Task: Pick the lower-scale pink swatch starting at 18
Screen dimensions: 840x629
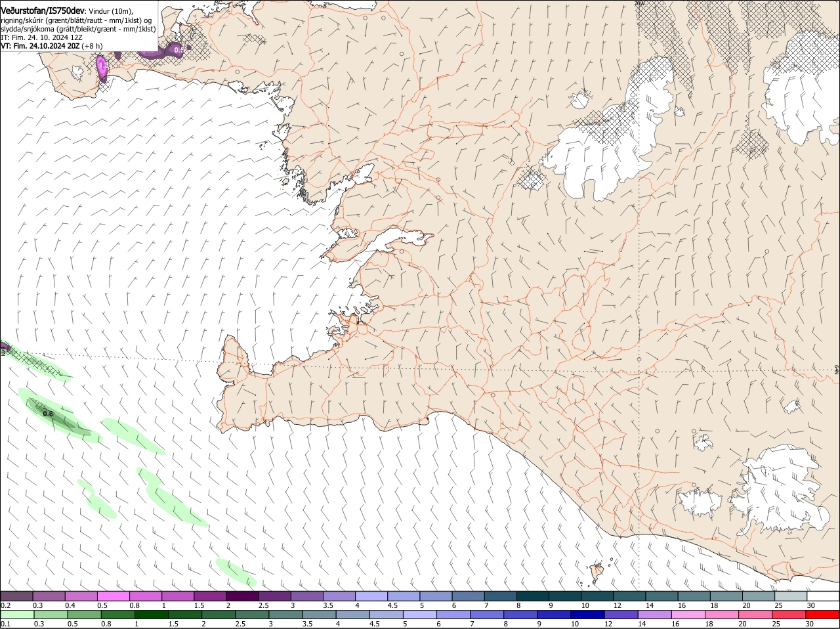Action: [722, 615]
